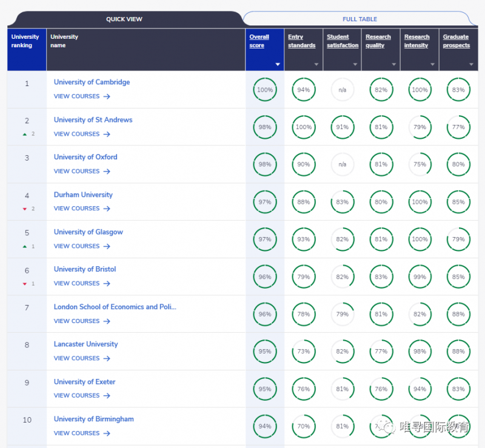Viewport: 485px width, 448px height.
Task: View courses for Lancaster University
Action: pos(82,358)
